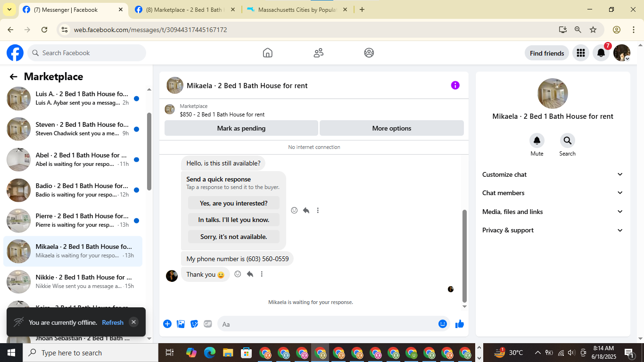The image size is (644, 362).
Task: Click the chat messages scrollbar thumb
Action: tap(464, 256)
